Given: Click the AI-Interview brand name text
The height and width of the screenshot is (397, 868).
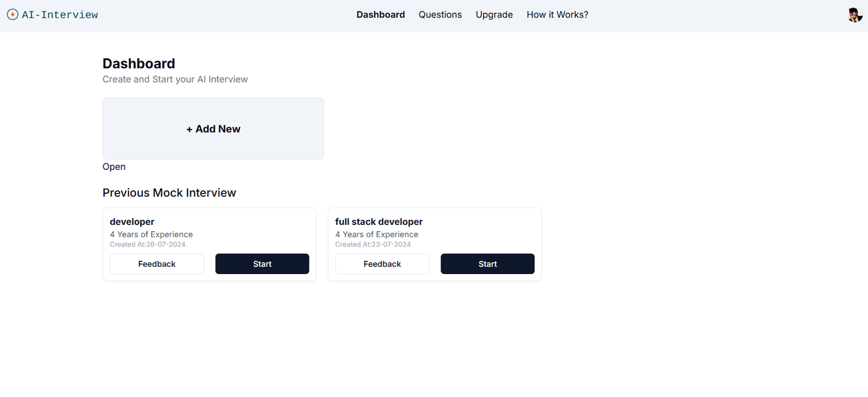Looking at the screenshot, I should point(60,14).
